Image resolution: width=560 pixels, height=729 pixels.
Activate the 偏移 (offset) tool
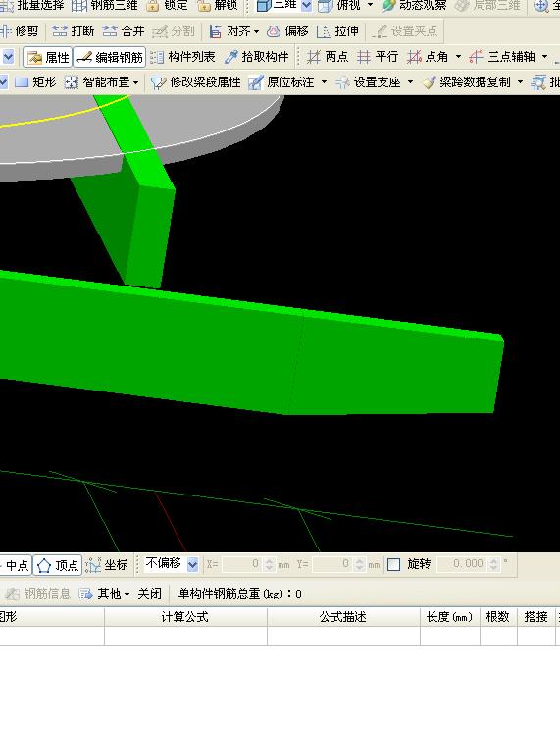tap(288, 31)
